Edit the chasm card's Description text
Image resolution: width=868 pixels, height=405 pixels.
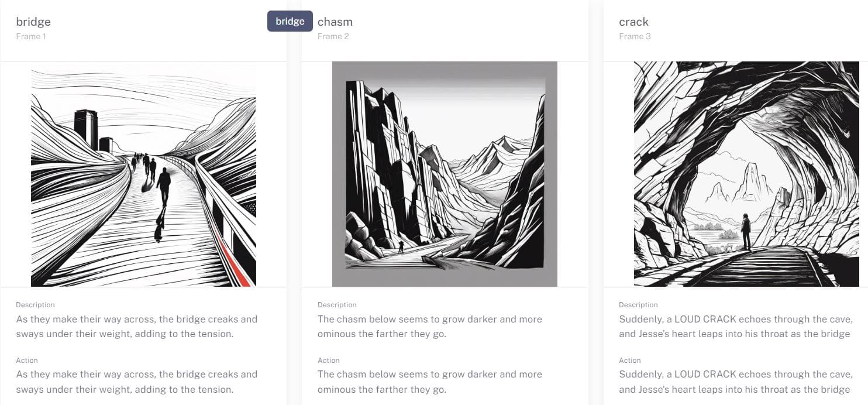(430, 327)
